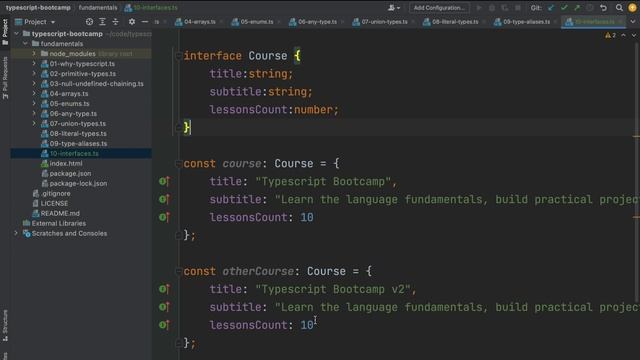Viewport: 640px width, 360px height.
Task: Click the Stop square icon in toolbar
Action: point(518,8)
